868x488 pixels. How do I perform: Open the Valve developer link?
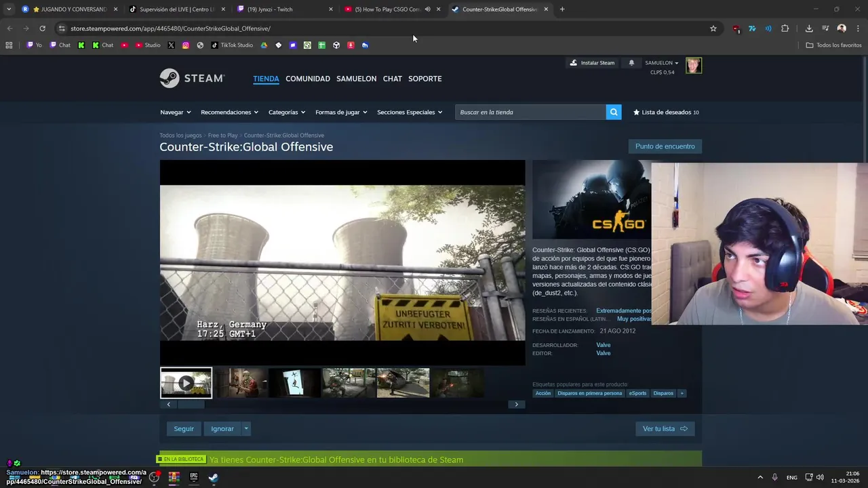(x=603, y=345)
